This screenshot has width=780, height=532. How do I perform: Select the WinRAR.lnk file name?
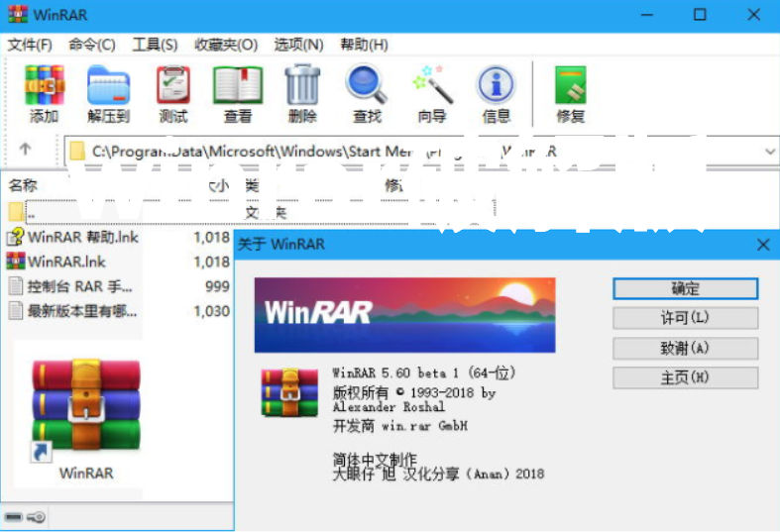tap(66, 262)
